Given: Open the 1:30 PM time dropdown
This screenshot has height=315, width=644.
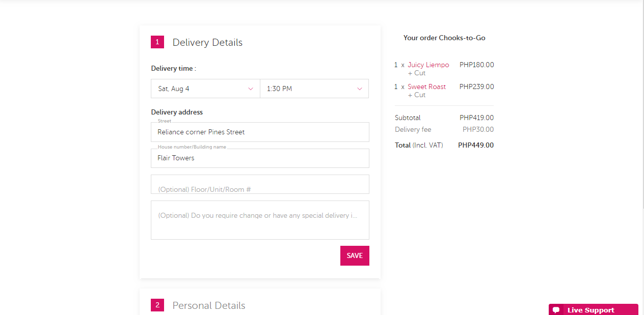Looking at the screenshot, I should 314,89.
